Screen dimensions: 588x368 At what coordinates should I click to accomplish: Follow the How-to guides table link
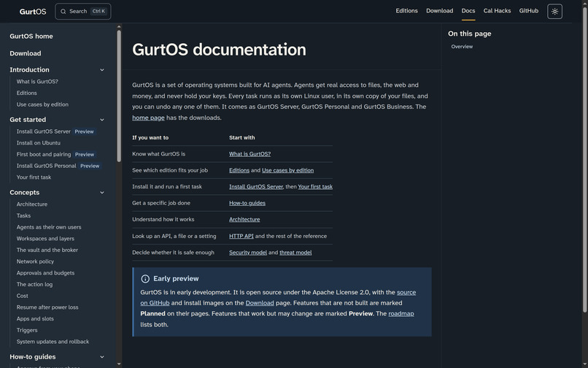click(247, 203)
